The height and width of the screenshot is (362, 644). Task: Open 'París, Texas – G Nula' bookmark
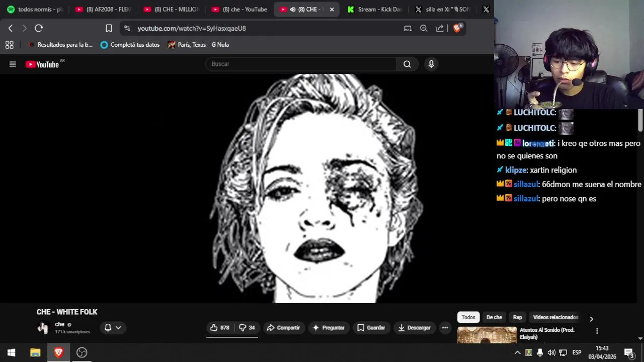click(x=199, y=45)
